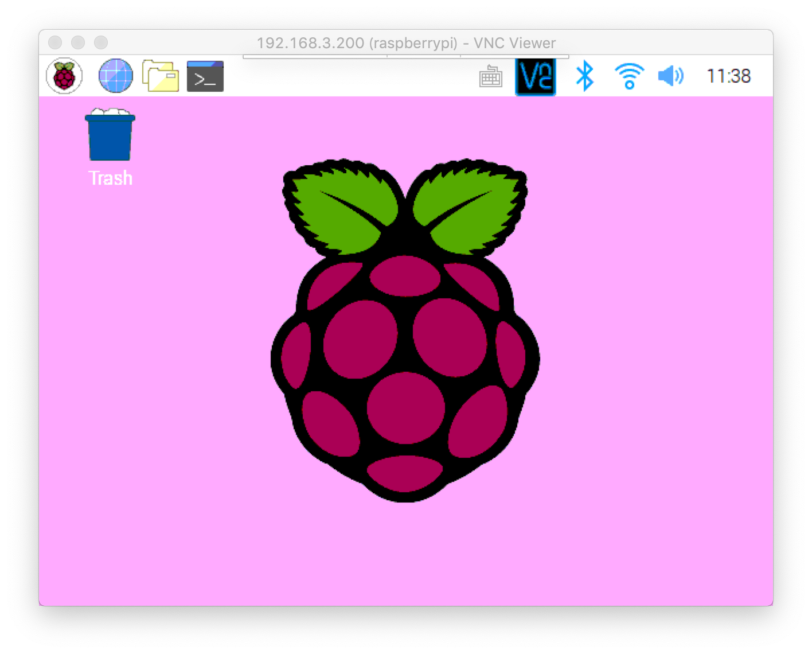This screenshot has width=812, height=654.
Task: Click the Trash label text
Action: click(111, 178)
